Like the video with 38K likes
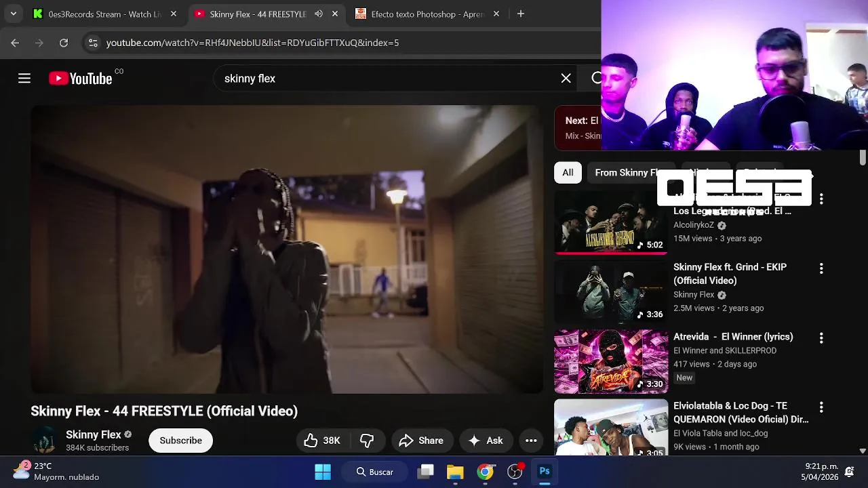Screen dimensions: 868x488 point(322,441)
